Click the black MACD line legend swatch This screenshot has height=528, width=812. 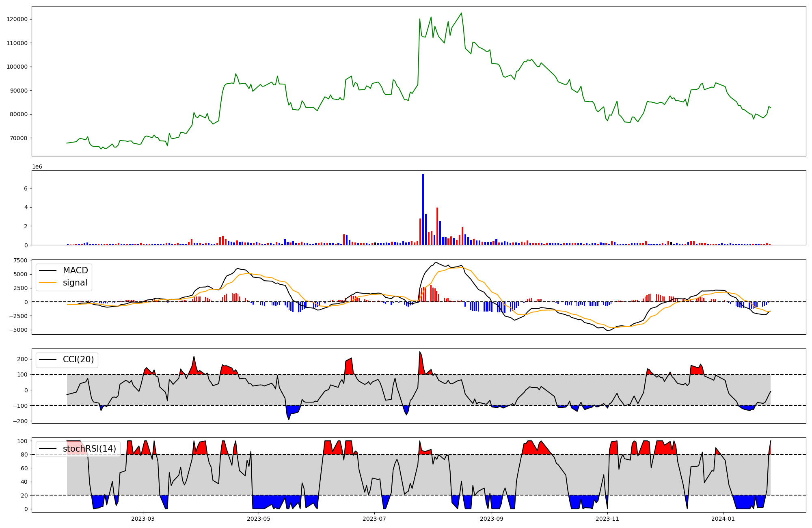47,270
